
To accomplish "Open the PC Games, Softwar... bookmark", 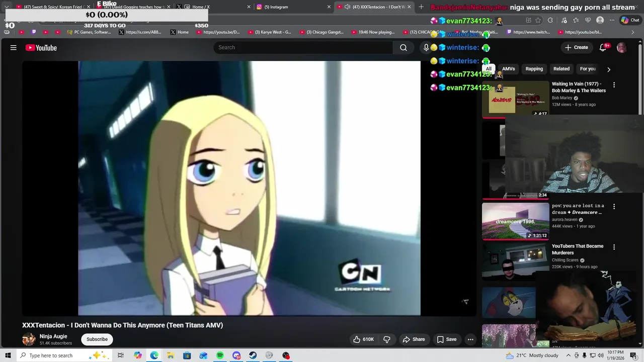I will pos(89,32).
